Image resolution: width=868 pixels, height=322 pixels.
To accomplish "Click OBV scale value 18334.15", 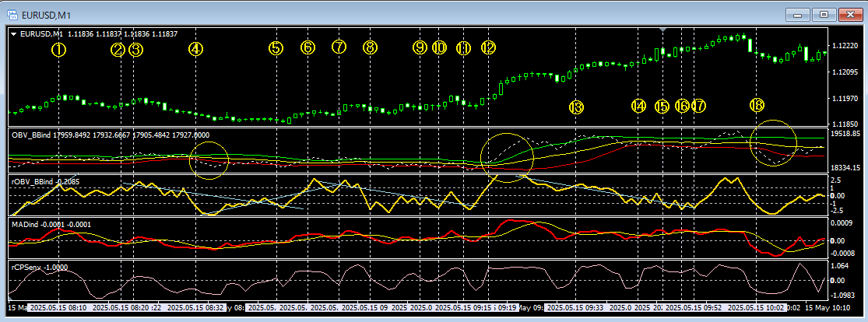I will click(x=845, y=168).
